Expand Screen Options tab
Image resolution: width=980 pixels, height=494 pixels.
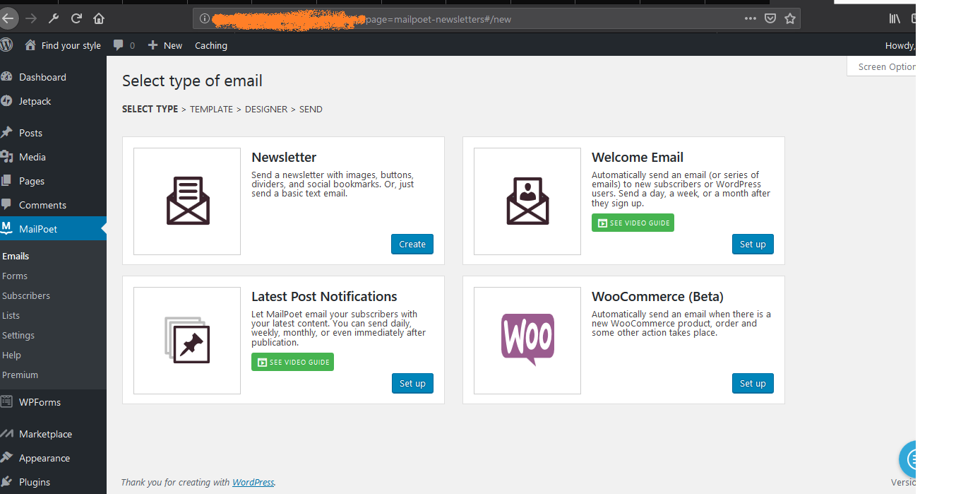coord(882,66)
